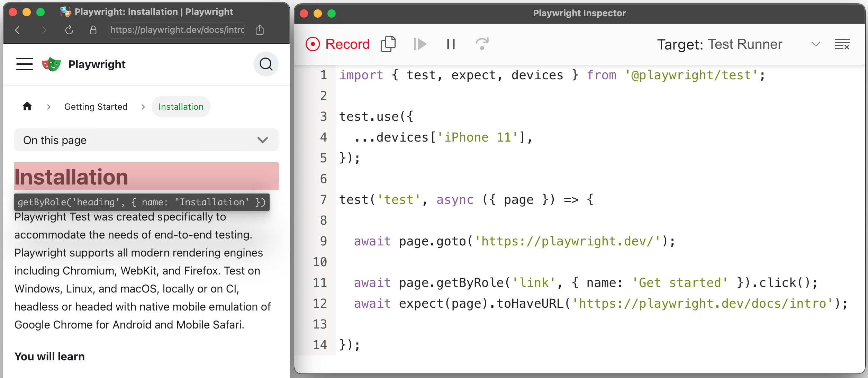Reload the page with the refresh icon
Screen dimensions: 868x378
coord(69,30)
